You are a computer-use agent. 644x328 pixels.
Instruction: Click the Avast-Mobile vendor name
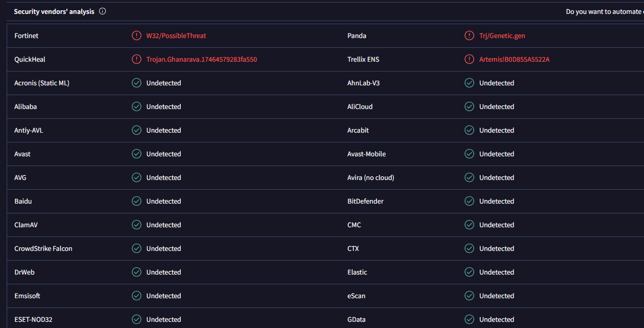pos(367,154)
